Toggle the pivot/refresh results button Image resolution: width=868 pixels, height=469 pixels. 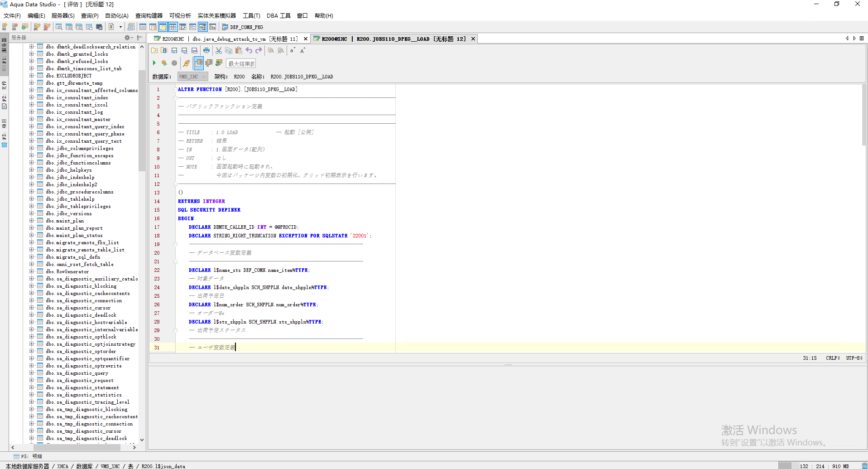coord(219,63)
